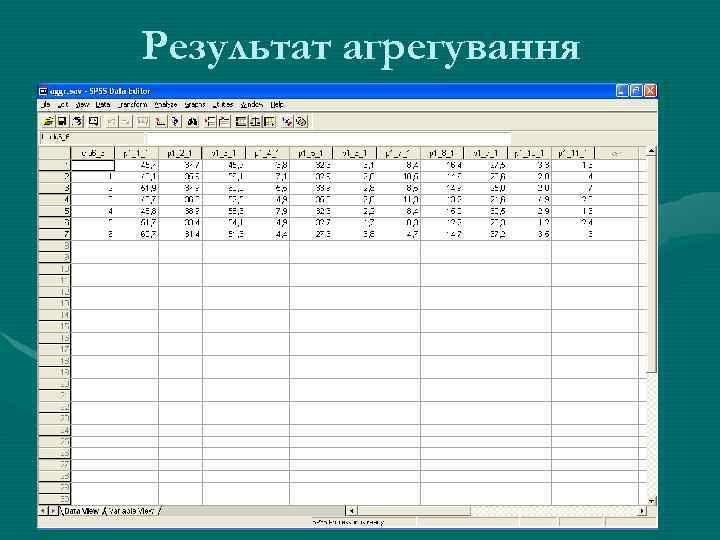Open the Window menu

coord(252,105)
